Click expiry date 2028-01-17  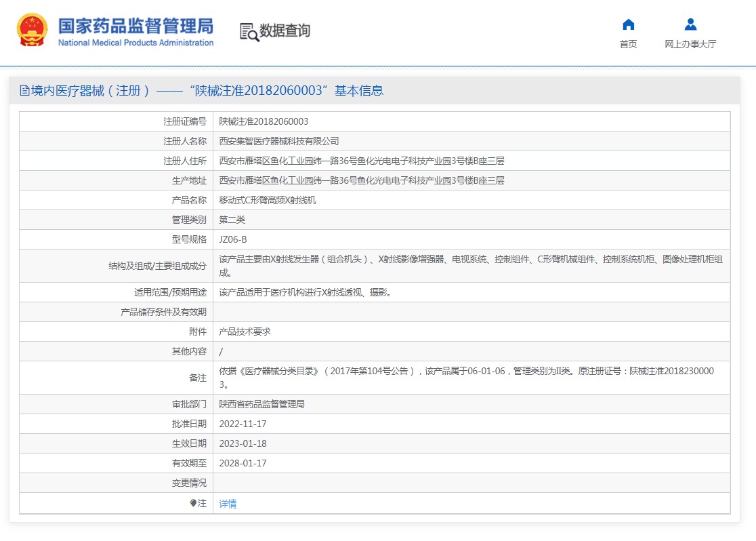pos(243,463)
